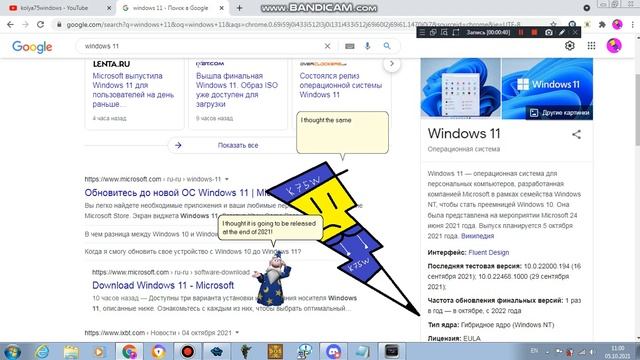Open Википедия link in knowledge panel
The height and width of the screenshot is (360, 640).
[x=477, y=236]
